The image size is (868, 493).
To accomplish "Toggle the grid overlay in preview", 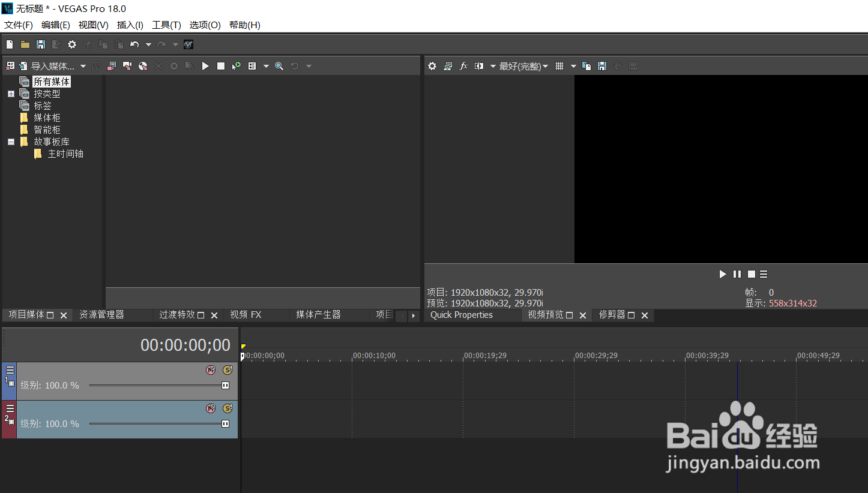I will pos(559,66).
